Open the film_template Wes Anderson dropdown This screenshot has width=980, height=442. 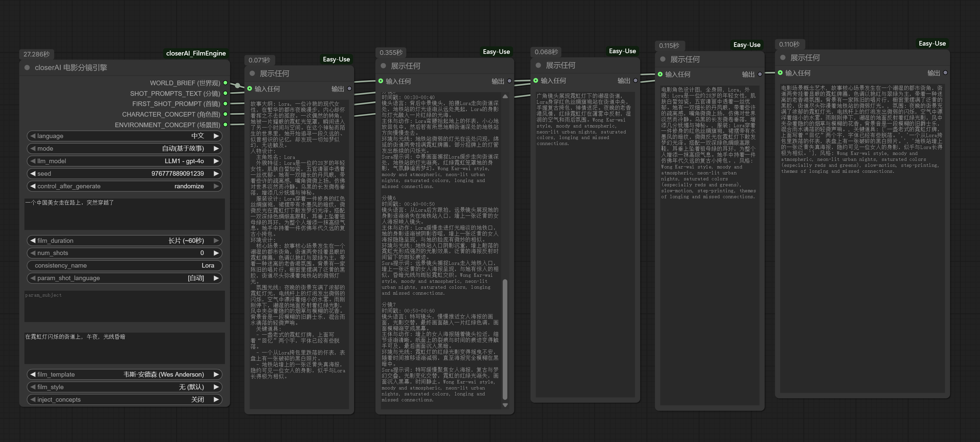[x=163, y=374]
